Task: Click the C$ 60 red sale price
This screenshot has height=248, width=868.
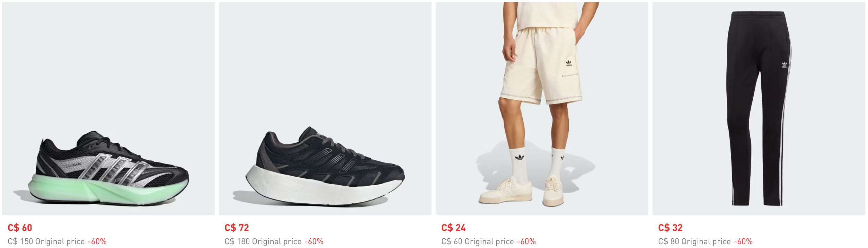Action: pyautogui.click(x=20, y=228)
